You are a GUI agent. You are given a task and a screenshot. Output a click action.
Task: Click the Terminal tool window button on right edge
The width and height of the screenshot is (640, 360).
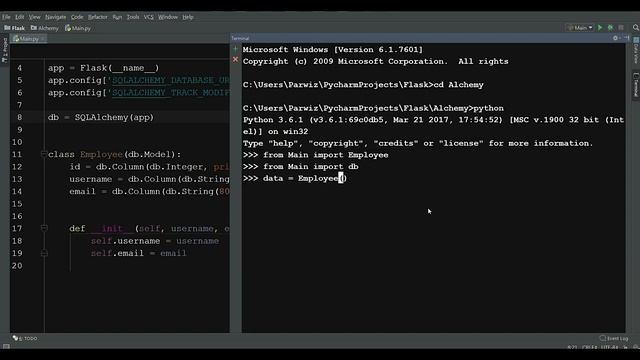coord(636,85)
